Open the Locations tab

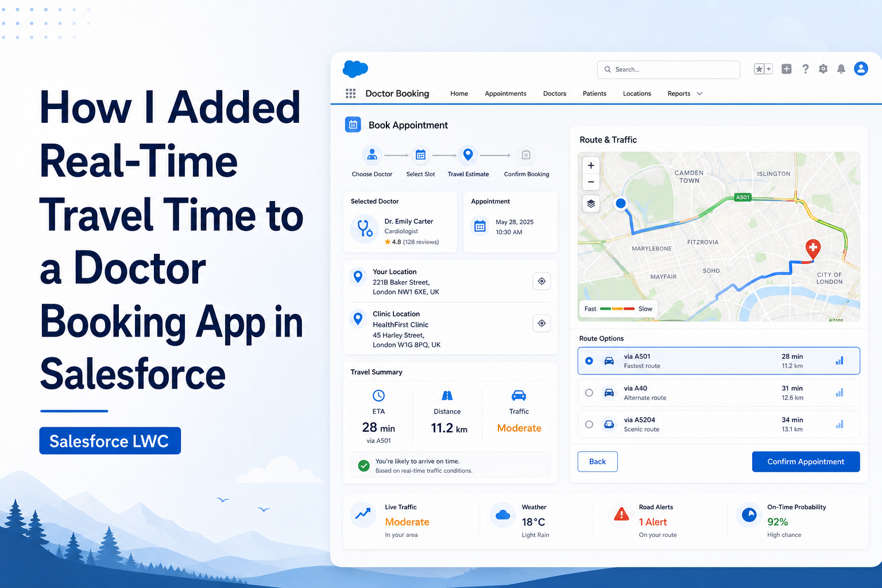tap(637, 94)
